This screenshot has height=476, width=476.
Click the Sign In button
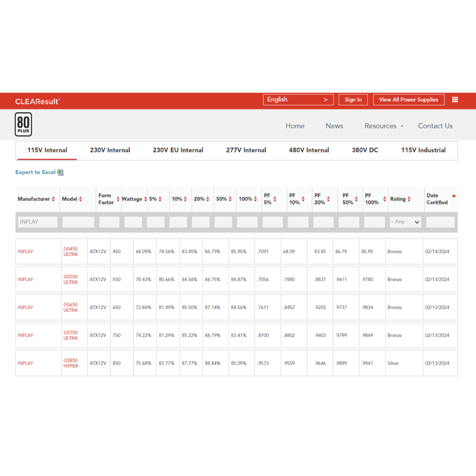pyautogui.click(x=353, y=99)
